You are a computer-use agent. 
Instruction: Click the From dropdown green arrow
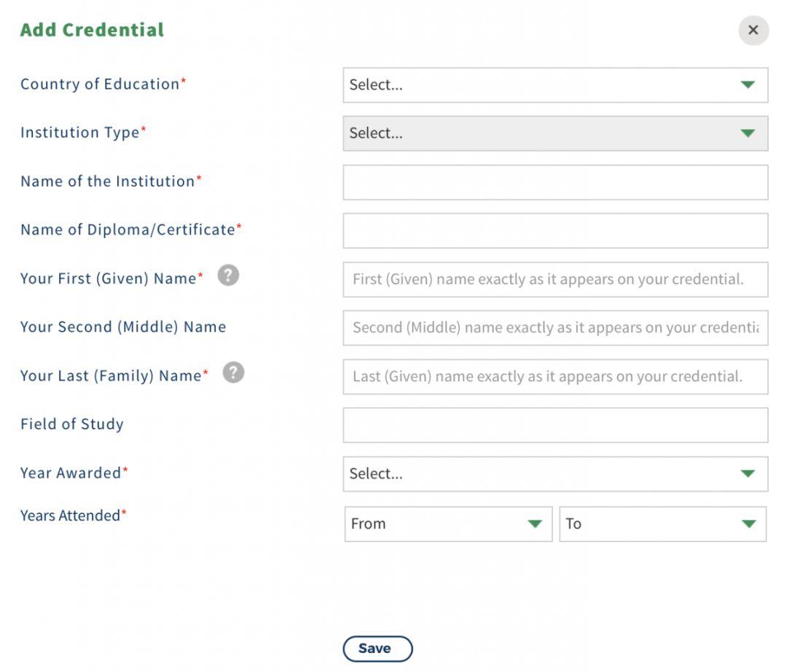click(535, 524)
